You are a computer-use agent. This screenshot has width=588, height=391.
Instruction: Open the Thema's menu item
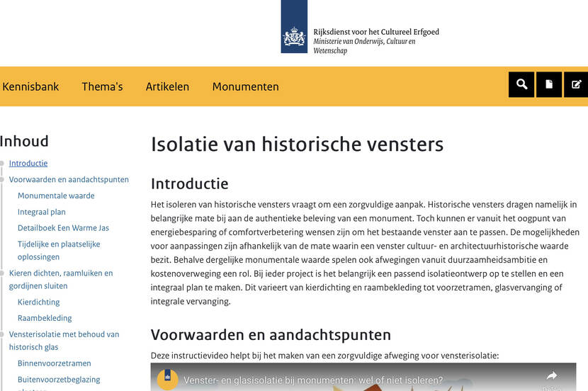[x=103, y=86]
